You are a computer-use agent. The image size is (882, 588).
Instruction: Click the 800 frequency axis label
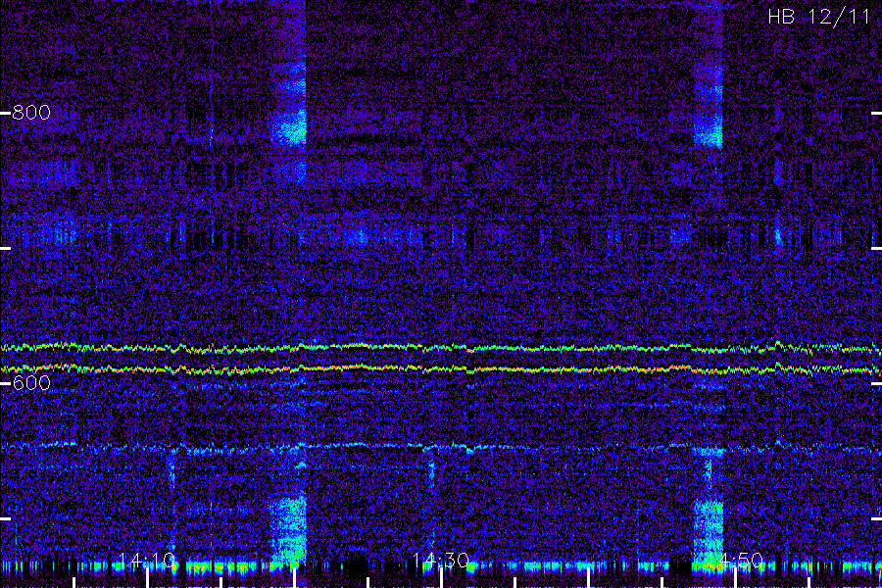click(x=31, y=113)
